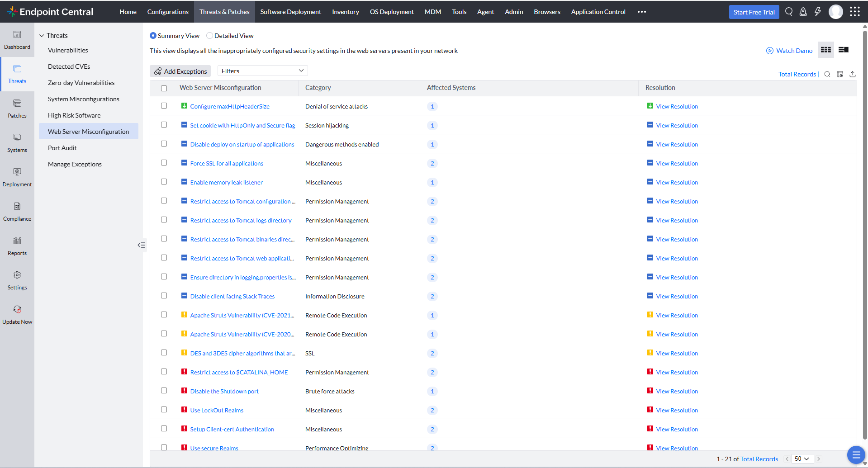Click affected systems count for Force SSL row

(x=432, y=164)
